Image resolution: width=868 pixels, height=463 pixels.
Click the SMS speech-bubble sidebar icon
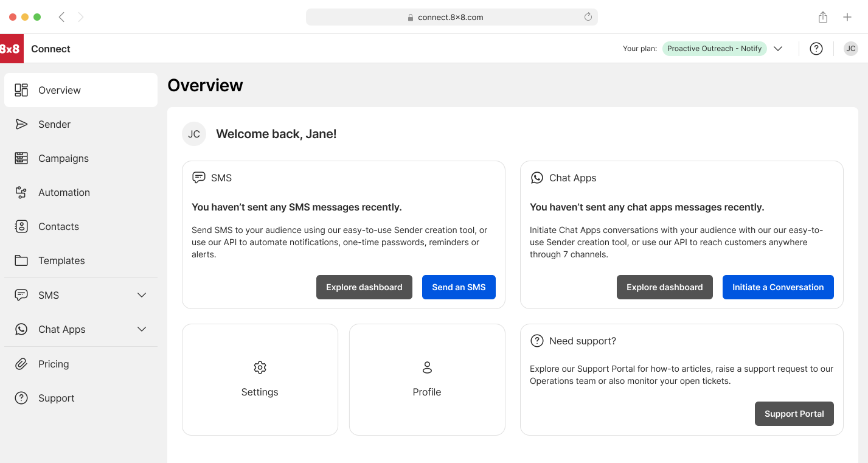[x=21, y=295]
